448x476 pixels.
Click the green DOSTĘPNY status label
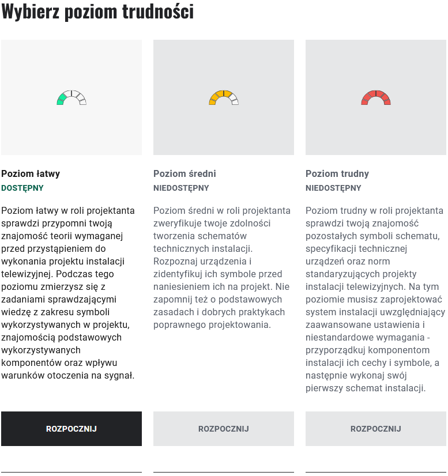(21, 188)
